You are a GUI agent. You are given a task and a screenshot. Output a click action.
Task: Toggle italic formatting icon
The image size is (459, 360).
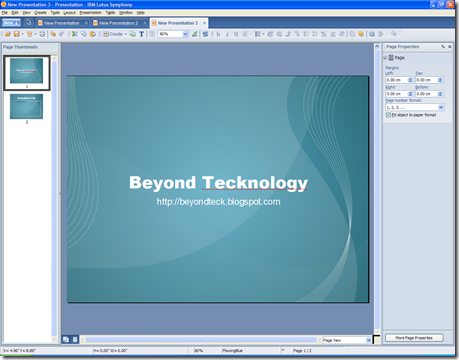pyautogui.click(x=227, y=34)
